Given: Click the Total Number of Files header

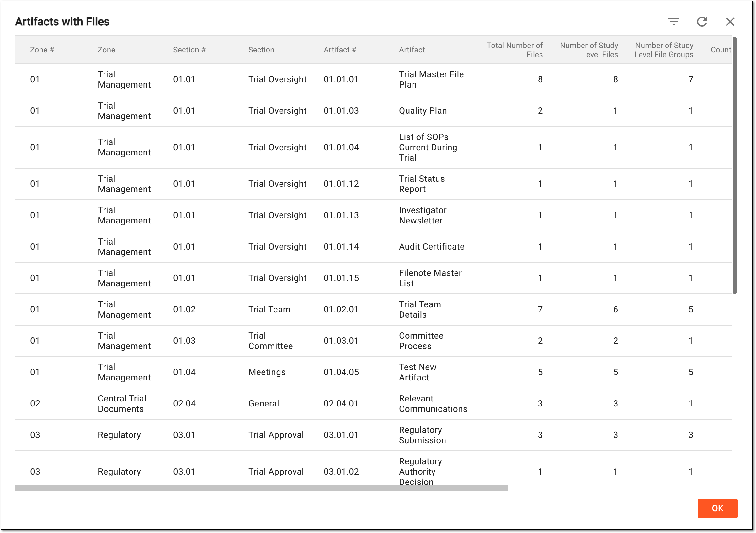Looking at the screenshot, I should [x=515, y=50].
